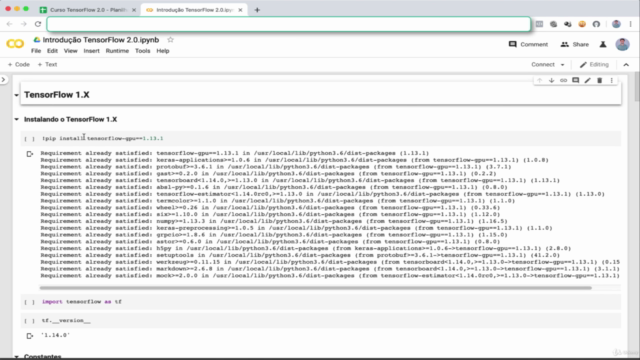640x360 pixels.
Task: Add comment icon in cell toolbar
Action: (x=576, y=80)
